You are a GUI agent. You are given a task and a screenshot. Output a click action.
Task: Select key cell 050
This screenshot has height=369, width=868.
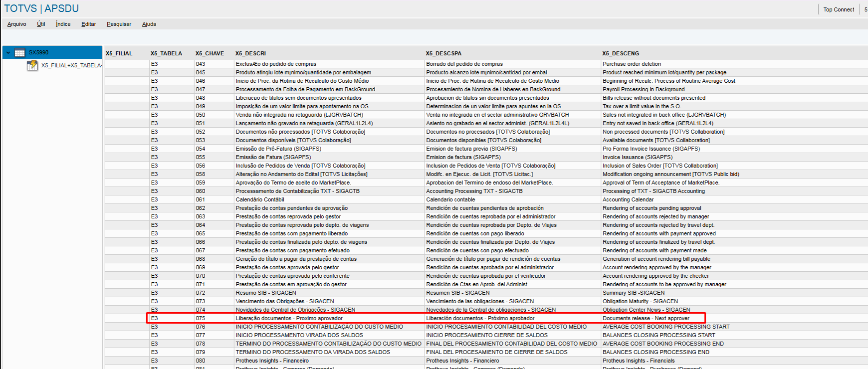coord(214,115)
